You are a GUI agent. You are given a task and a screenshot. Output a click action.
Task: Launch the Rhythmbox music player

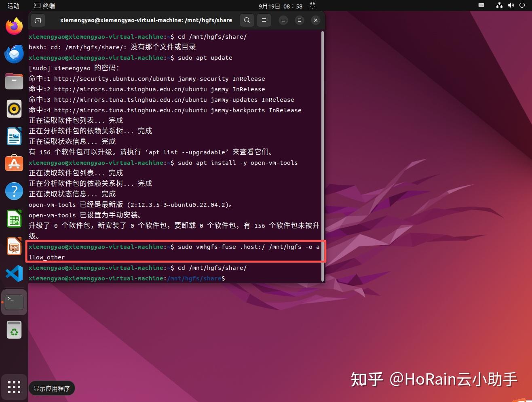click(x=14, y=108)
